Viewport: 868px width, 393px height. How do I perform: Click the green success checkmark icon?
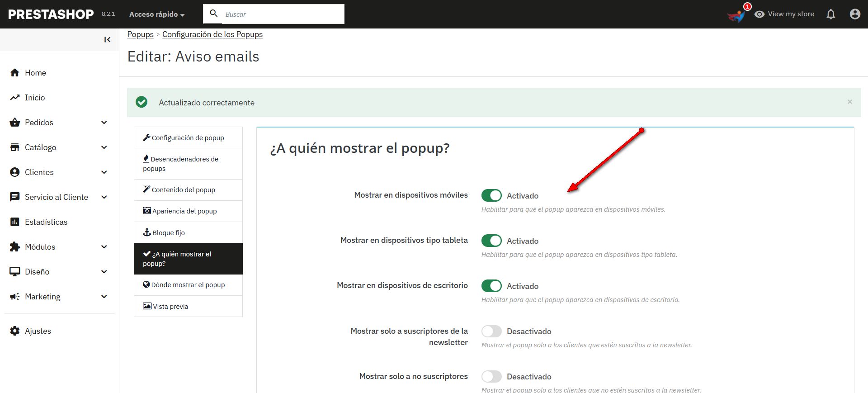[142, 102]
